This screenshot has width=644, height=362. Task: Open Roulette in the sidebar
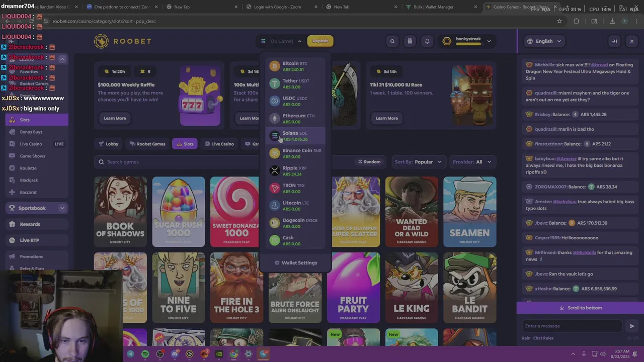click(x=37, y=168)
